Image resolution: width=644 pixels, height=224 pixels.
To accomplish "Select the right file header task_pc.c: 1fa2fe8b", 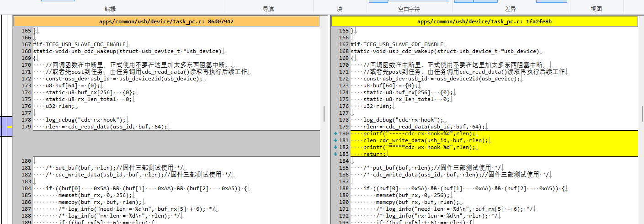I will click(x=484, y=21).
